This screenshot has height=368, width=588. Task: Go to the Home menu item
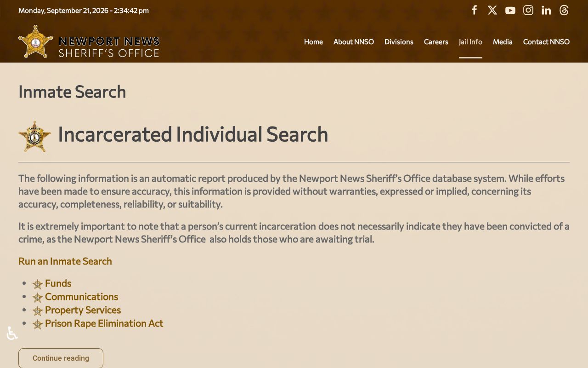(x=313, y=42)
